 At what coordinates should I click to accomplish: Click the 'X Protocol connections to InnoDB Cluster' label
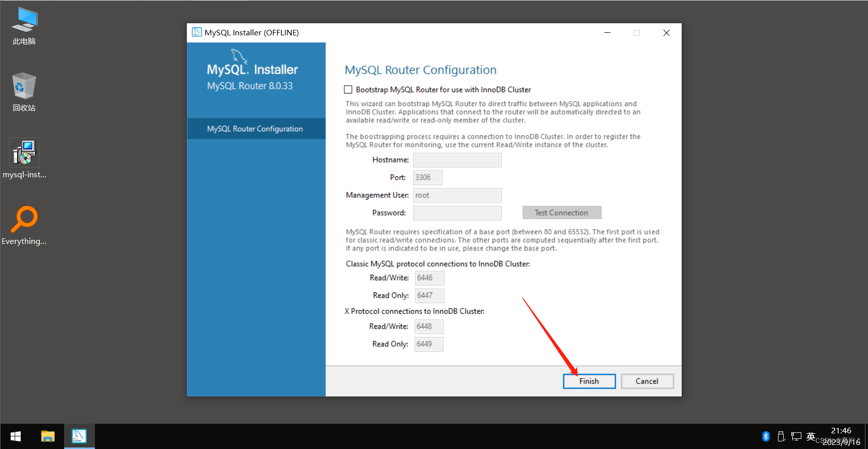[x=415, y=311]
